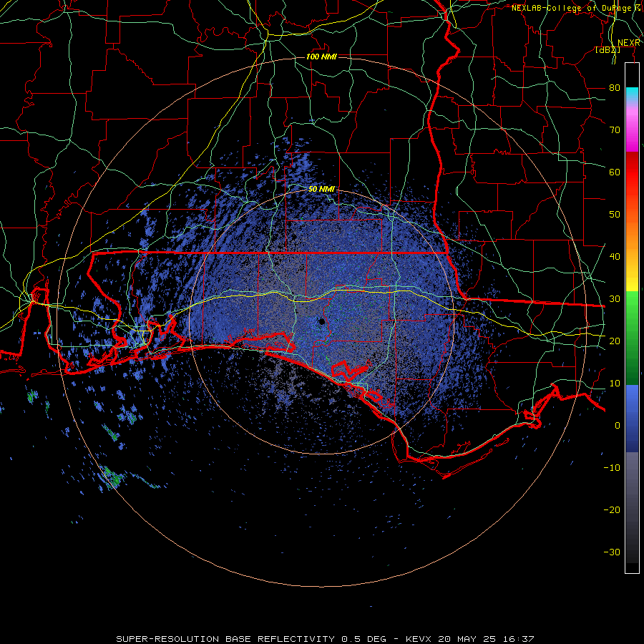Click the 80 value on the dBZ scale

[x=615, y=88]
